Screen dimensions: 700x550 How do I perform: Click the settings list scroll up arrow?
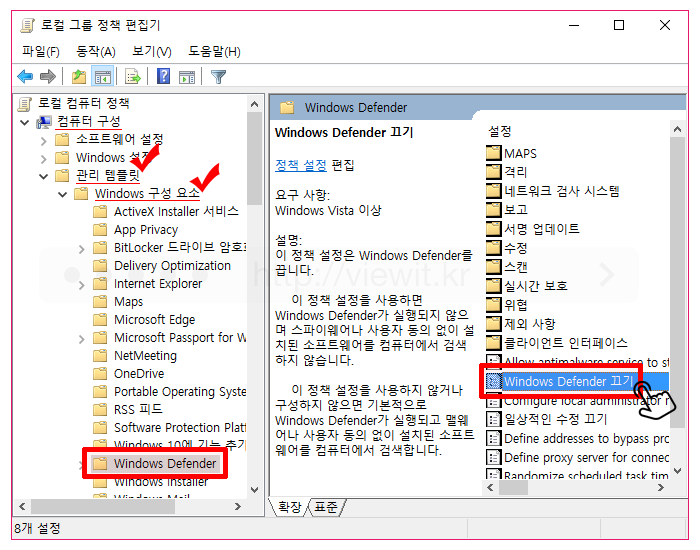click(x=677, y=129)
